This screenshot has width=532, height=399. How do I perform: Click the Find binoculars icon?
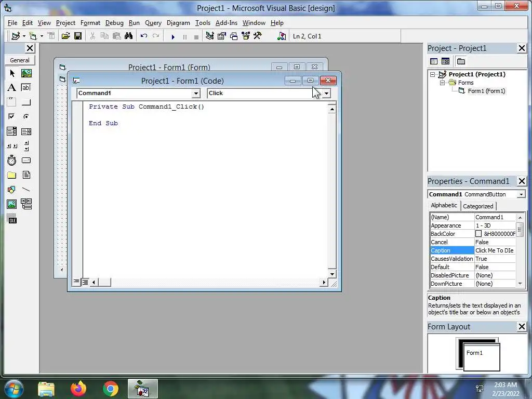tap(129, 36)
